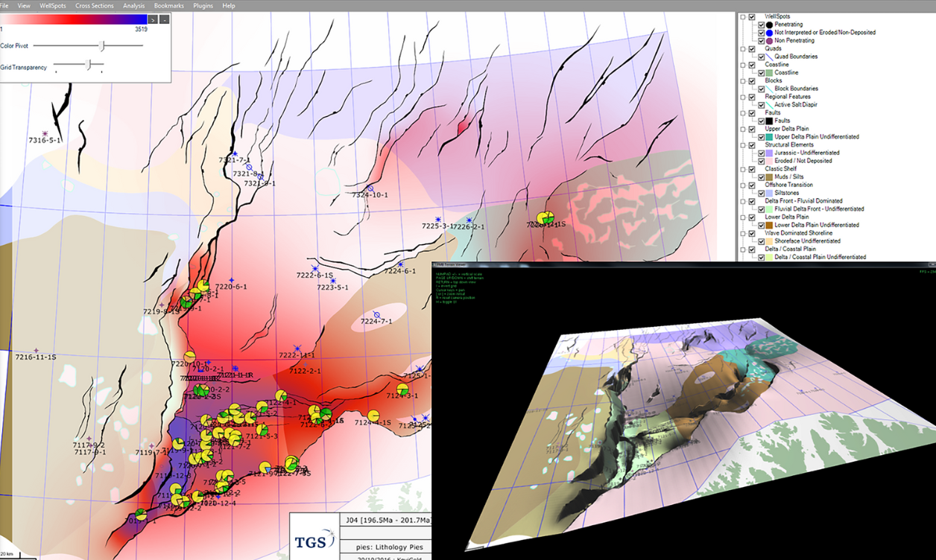Adjust the Color Pivot slider
Viewport: 936px width, 560px height.
click(102, 45)
